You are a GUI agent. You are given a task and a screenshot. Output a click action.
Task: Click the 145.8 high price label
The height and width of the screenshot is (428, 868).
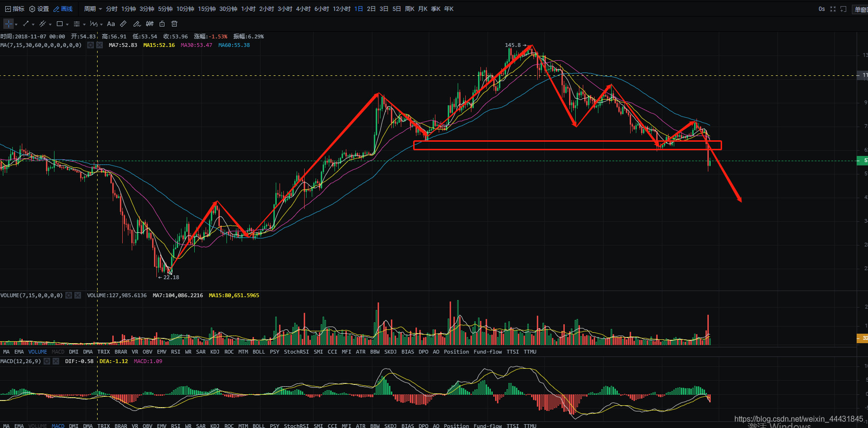click(513, 45)
